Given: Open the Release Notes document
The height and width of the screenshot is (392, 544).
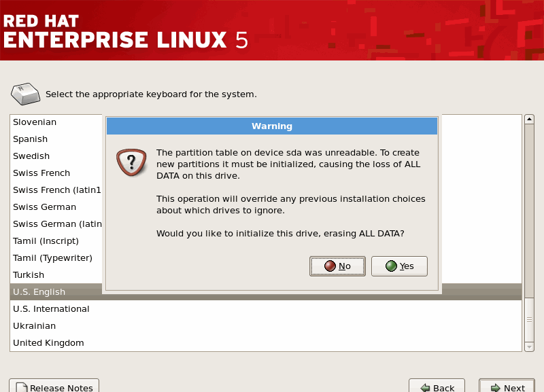Looking at the screenshot, I should pos(54,387).
